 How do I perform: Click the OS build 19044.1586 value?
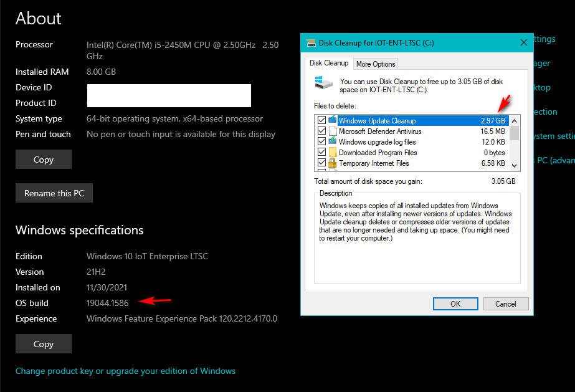pyautogui.click(x=107, y=303)
